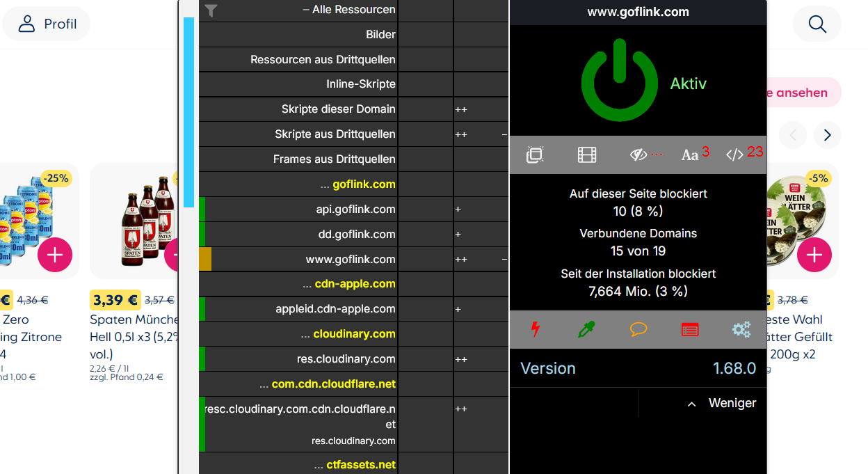This screenshot has height=474, width=868.
Task: Add the Wein Blätter product with plus
Action: coord(814,255)
